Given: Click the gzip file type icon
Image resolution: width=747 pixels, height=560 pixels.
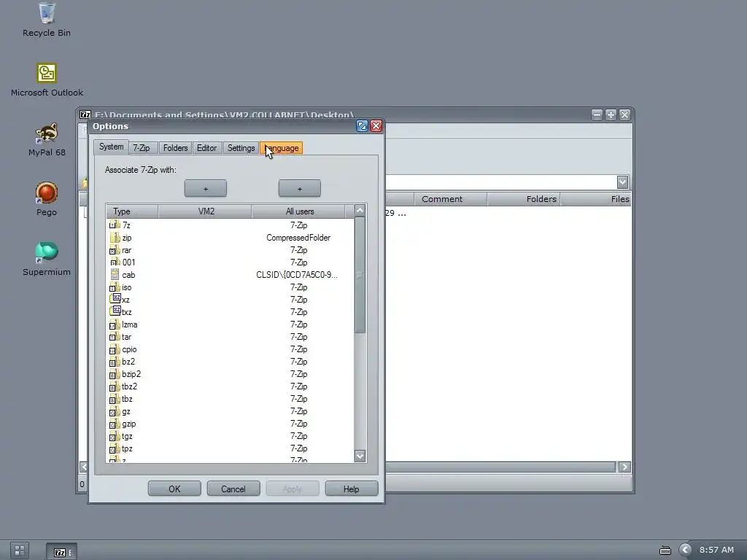Looking at the screenshot, I should pos(115,424).
